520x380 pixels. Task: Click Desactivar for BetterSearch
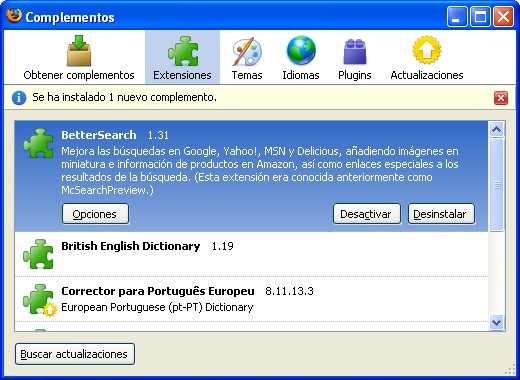coord(367,214)
